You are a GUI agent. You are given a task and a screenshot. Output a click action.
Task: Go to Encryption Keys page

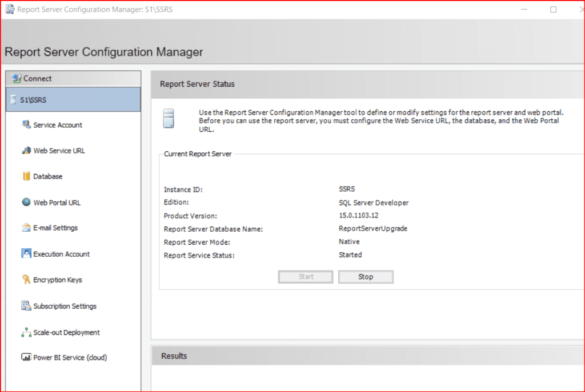point(58,280)
